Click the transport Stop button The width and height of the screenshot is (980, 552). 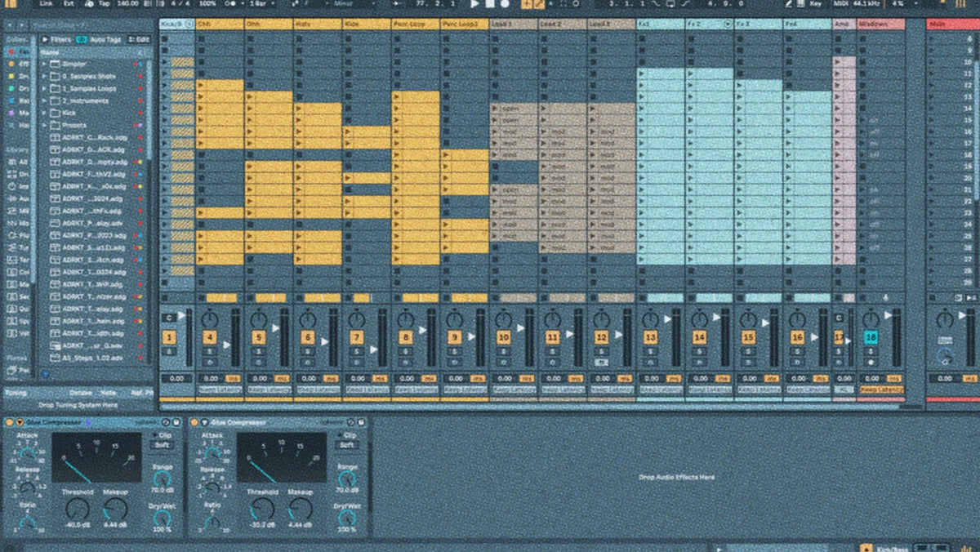(490, 3)
